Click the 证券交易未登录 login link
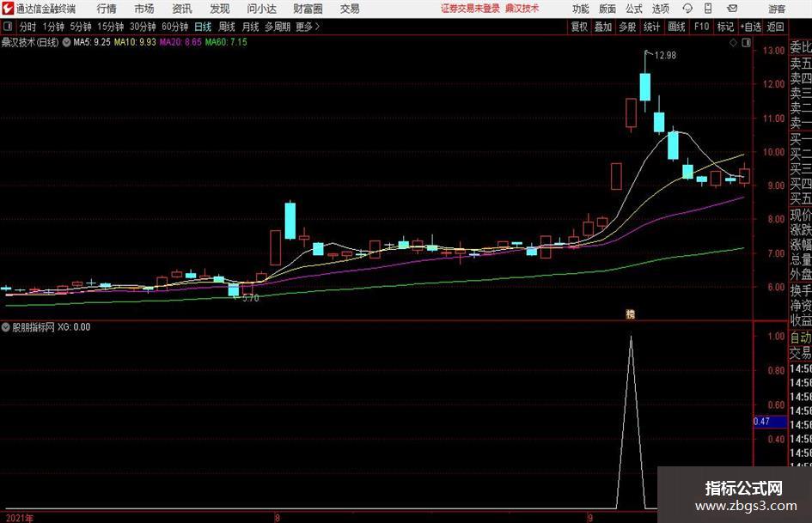The height and width of the screenshot is (523, 812). tap(470, 9)
